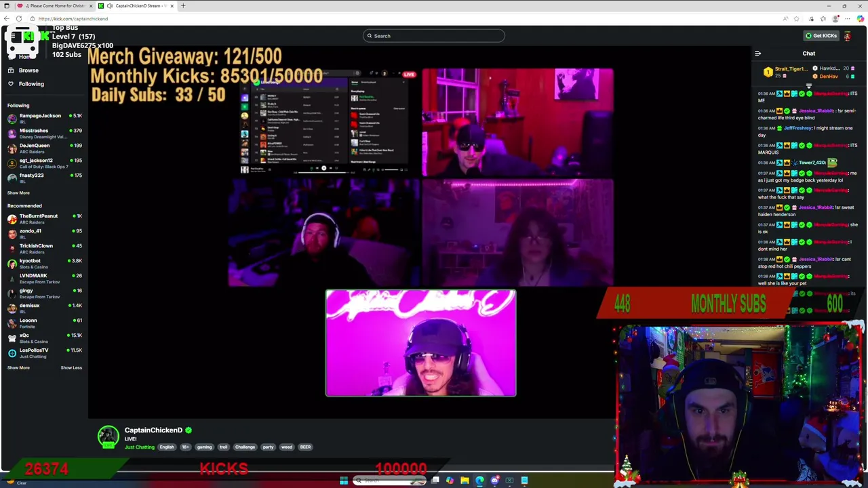Screen dimensions: 868x488
Task: Close the CaptainChickenD Stream tab
Action: tap(172, 5)
